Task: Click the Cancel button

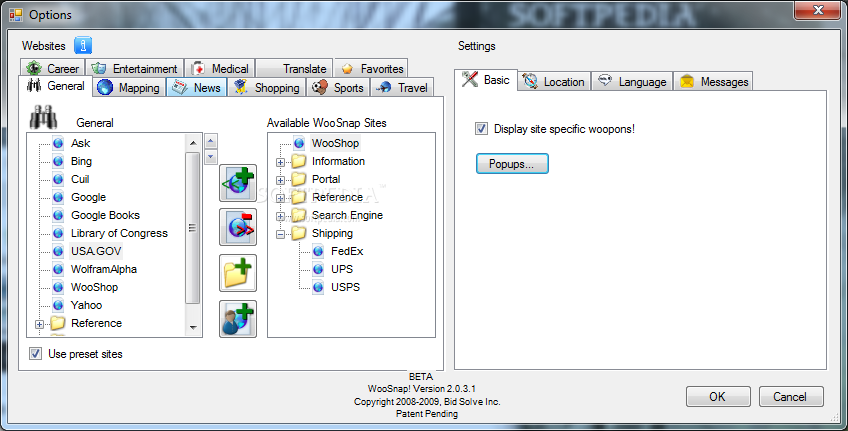Action: (x=791, y=396)
